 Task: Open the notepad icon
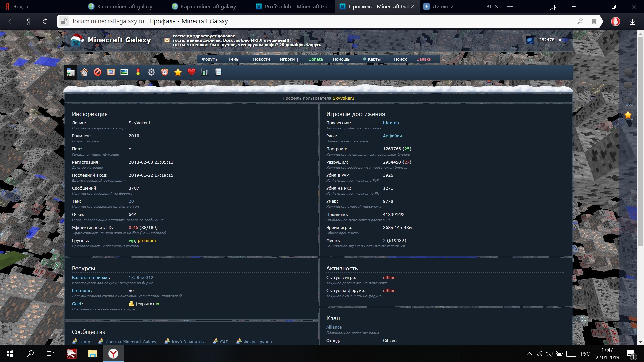tap(218, 72)
